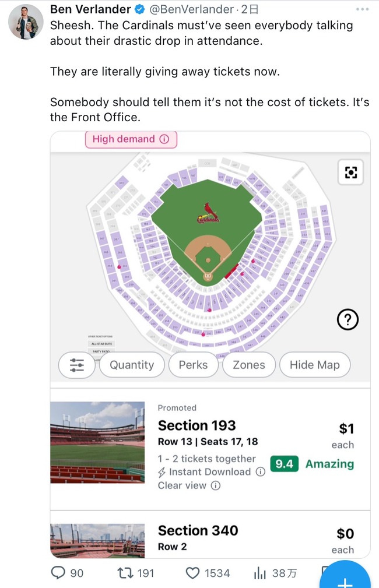Open the Section 193 seat view thumbnail
The image size is (379, 588).
tap(97, 442)
